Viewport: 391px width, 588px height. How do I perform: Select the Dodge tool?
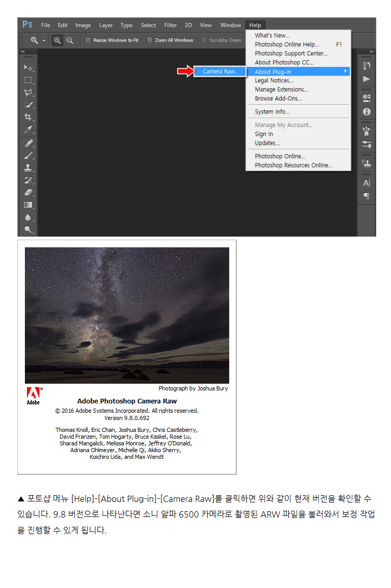[x=28, y=229]
